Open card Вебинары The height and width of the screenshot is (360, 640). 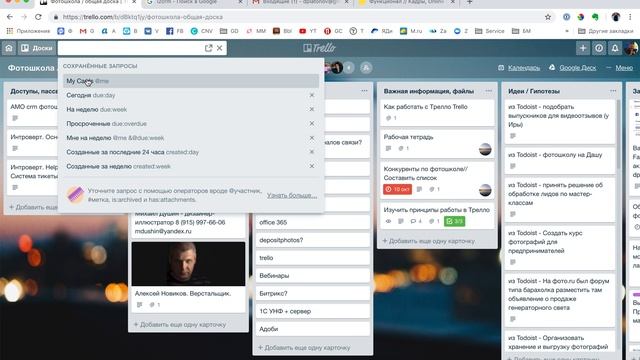pos(313,276)
